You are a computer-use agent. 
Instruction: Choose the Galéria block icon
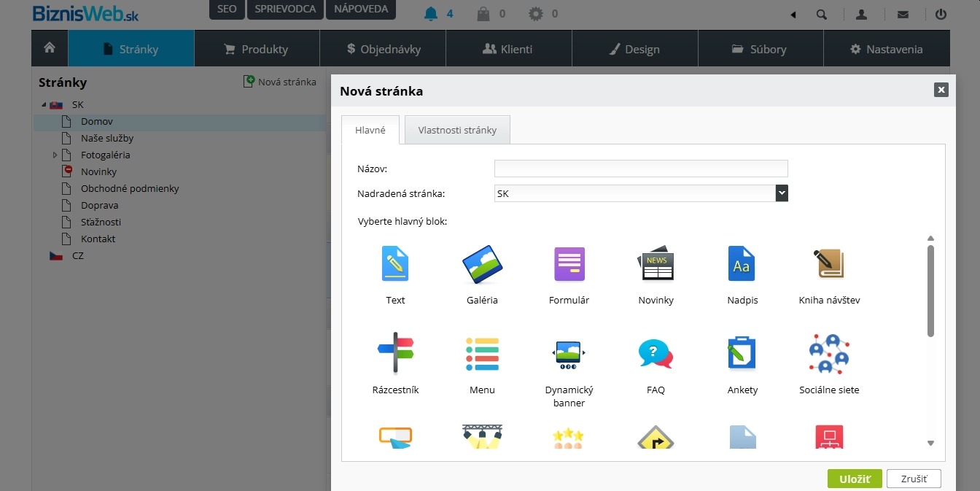[x=482, y=264]
